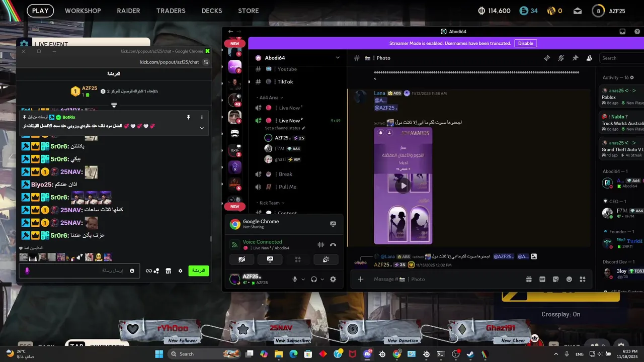
Task: Open soundboard button in voice panel
Action: pyautogui.click(x=325, y=259)
